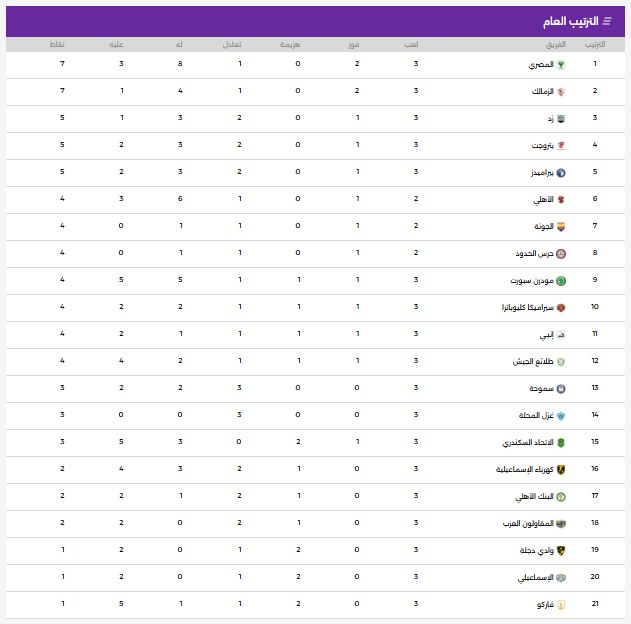Click the تعادل column header
This screenshot has height=624, width=631.
pos(232,44)
